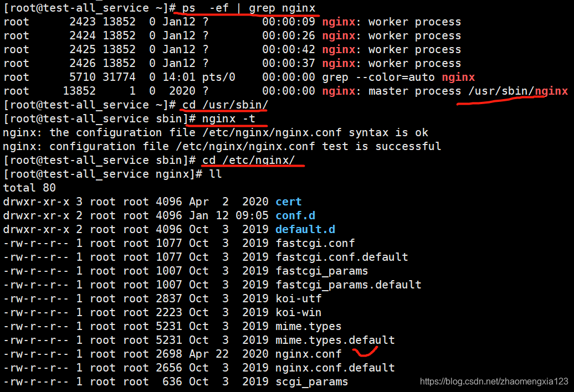The image size is (574, 392).
Task: Select the fastcgi_params file name
Action: click(x=322, y=271)
